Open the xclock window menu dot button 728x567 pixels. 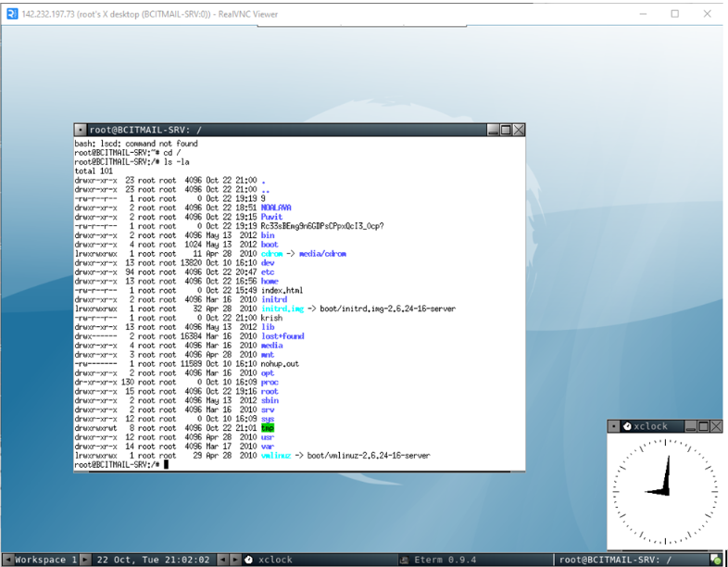pyautogui.click(x=614, y=426)
